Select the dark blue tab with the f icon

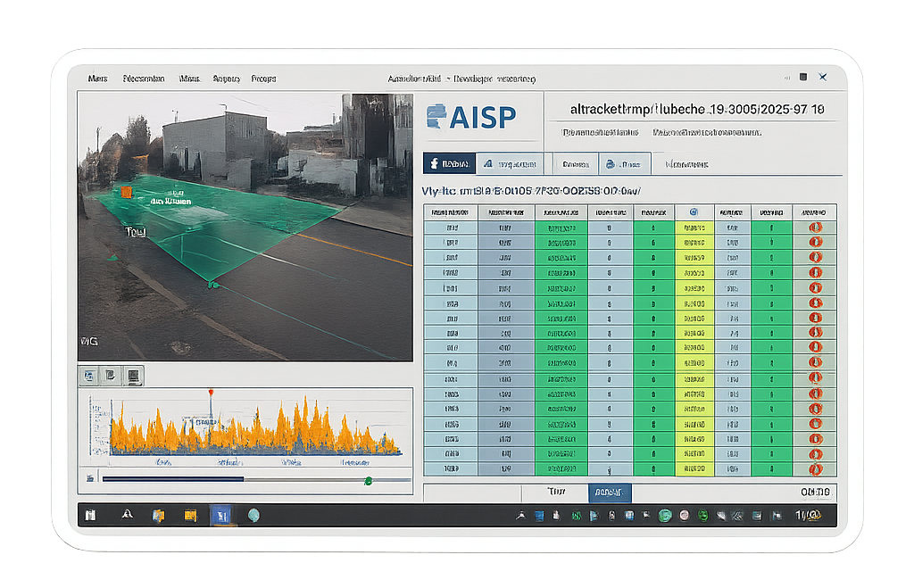450,164
